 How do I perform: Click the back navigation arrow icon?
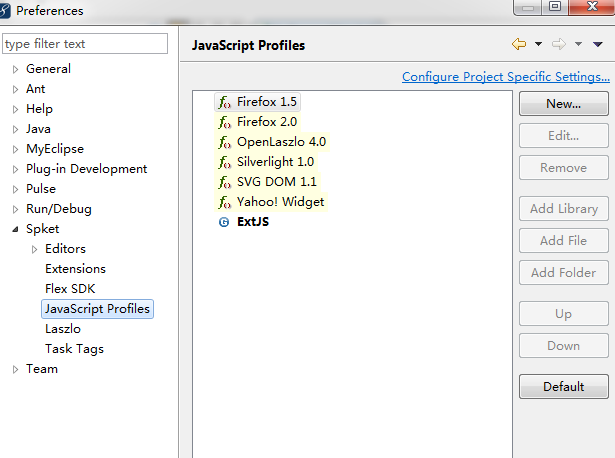pos(518,44)
